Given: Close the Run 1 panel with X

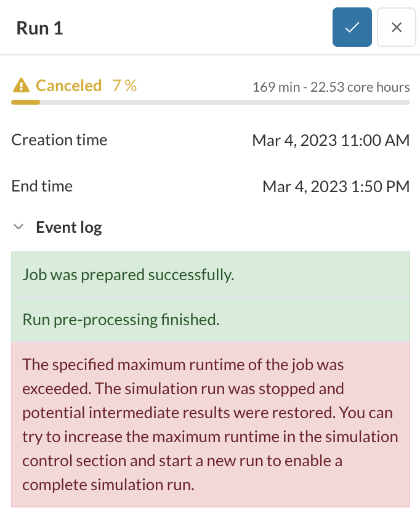Looking at the screenshot, I should (397, 27).
